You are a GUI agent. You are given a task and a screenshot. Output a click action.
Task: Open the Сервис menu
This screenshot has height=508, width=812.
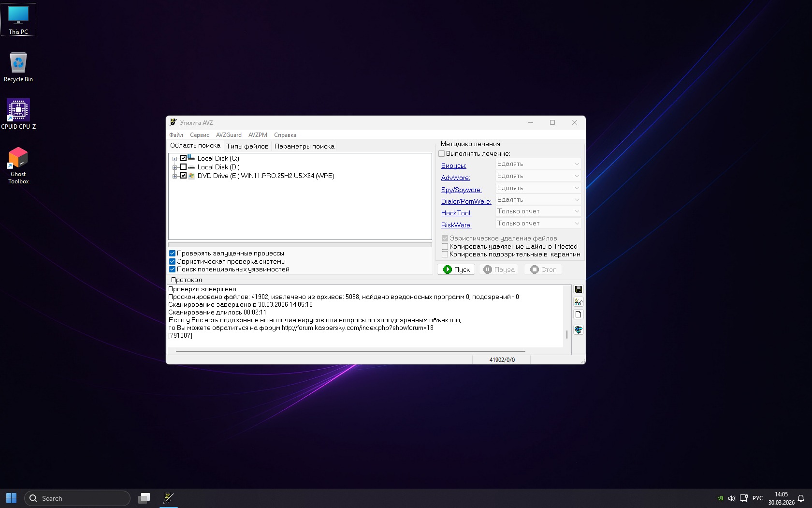[199, 135]
